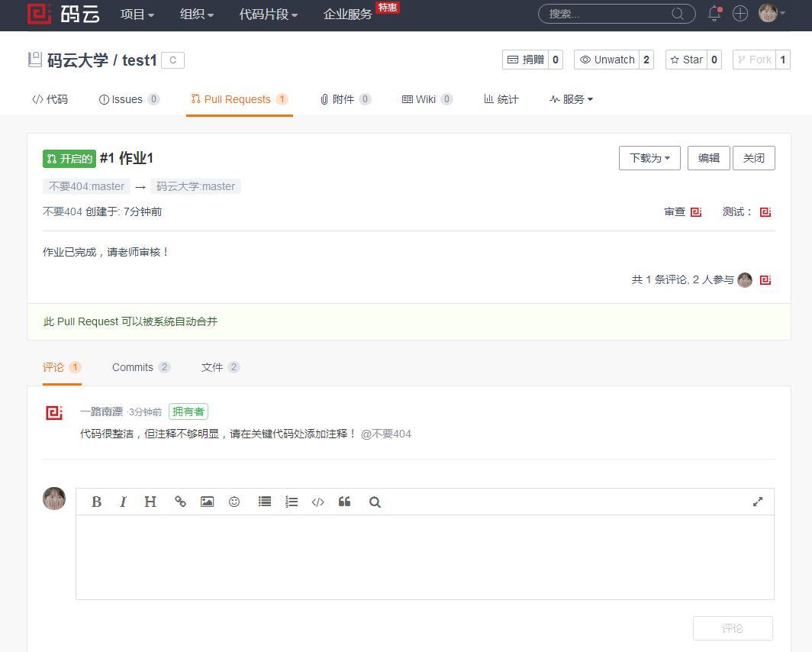Insert a heading in comment editor
Image resolution: width=812 pixels, height=652 pixels.
150,502
